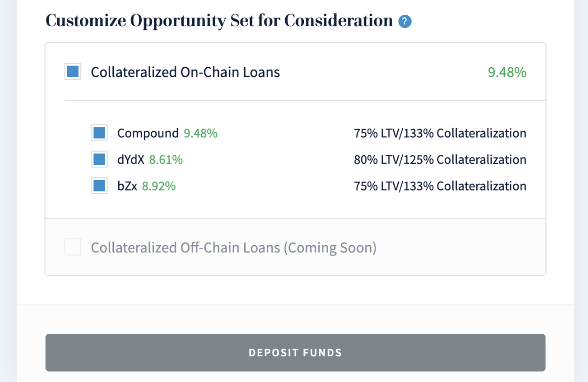Click bZx's 75% LTV collateralization text
The image size is (588, 382).
[x=440, y=186]
